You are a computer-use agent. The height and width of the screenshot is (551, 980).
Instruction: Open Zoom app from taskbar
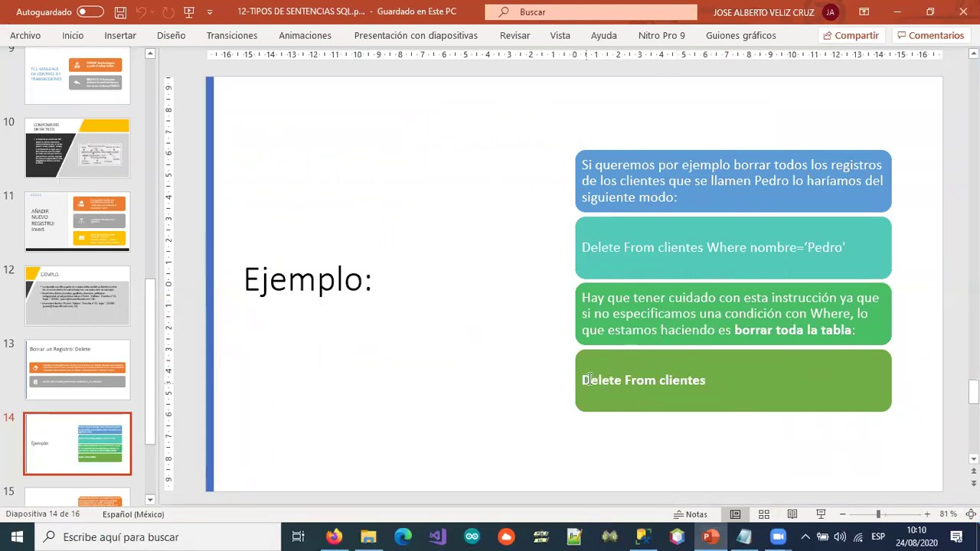pos(778,536)
